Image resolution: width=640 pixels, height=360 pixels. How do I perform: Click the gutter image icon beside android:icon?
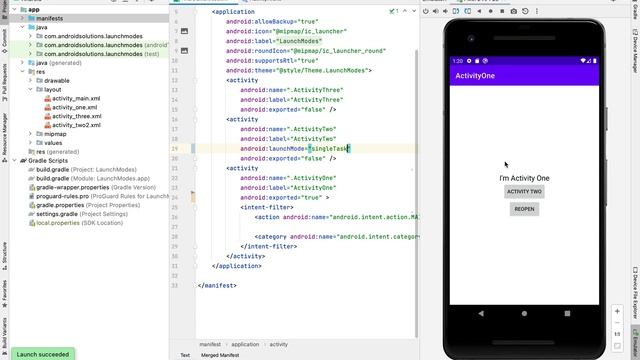(x=184, y=31)
